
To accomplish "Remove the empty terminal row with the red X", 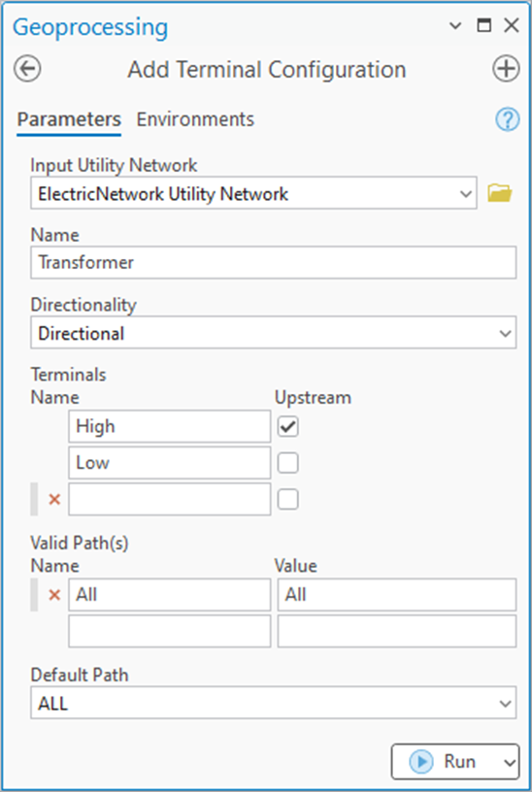I will coord(54,500).
